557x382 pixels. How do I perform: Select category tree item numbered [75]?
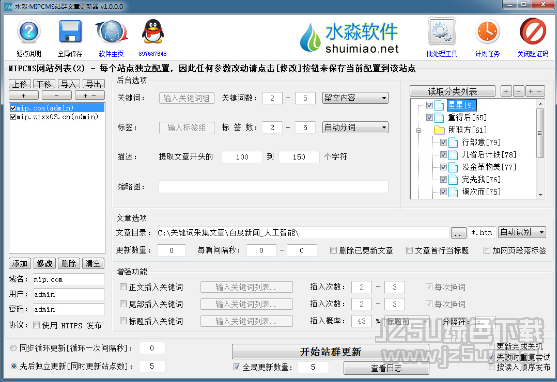[x=481, y=192]
